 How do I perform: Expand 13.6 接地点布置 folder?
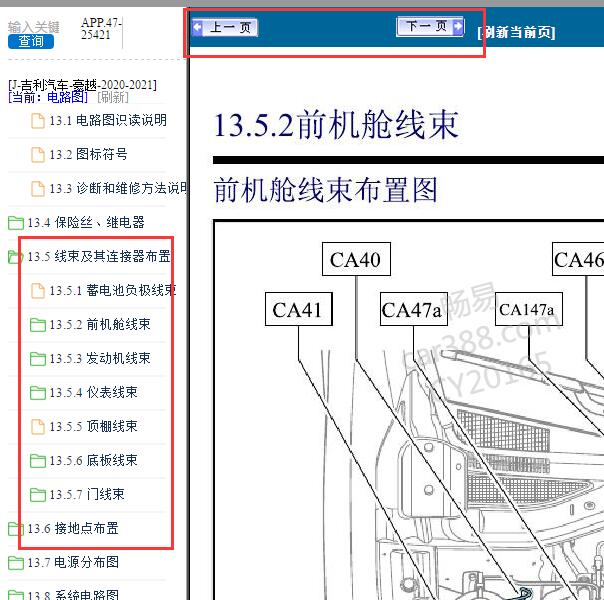[x=72, y=528]
